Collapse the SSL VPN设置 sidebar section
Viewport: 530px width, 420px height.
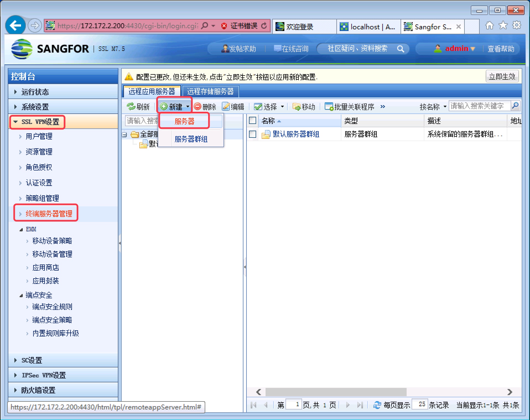coord(63,122)
